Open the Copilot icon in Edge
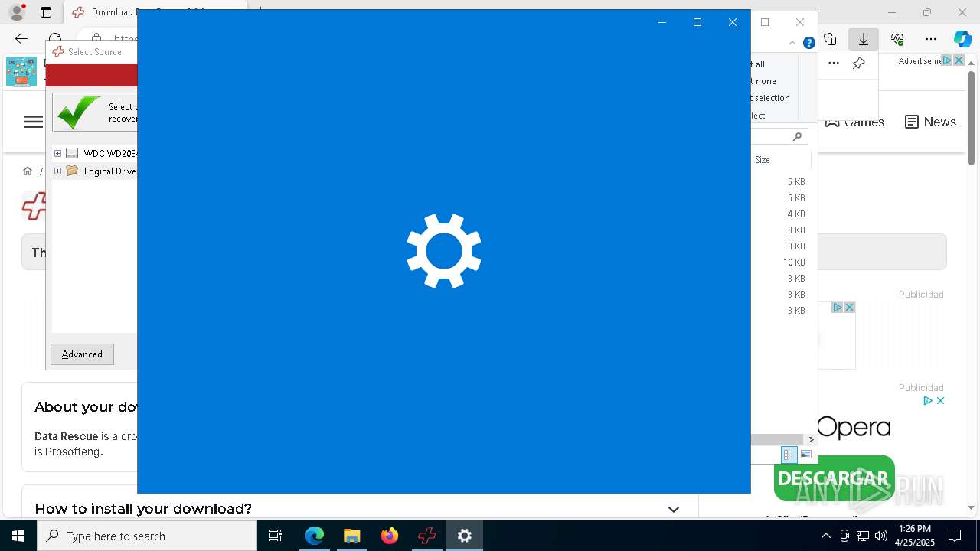This screenshot has width=980, height=551. point(962,39)
